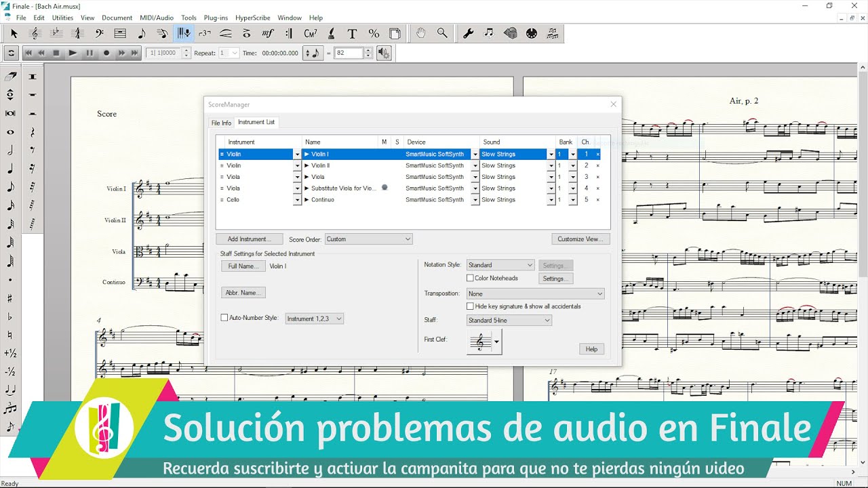Image resolution: width=868 pixels, height=488 pixels.
Task: Open Color Noteheads Settings... button
Action: [x=555, y=279]
